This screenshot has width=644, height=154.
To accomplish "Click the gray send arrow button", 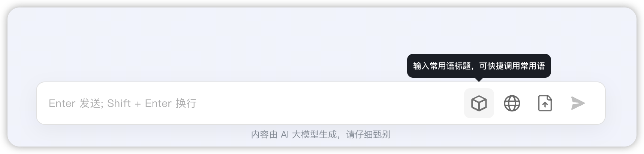I will coord(578,103).
